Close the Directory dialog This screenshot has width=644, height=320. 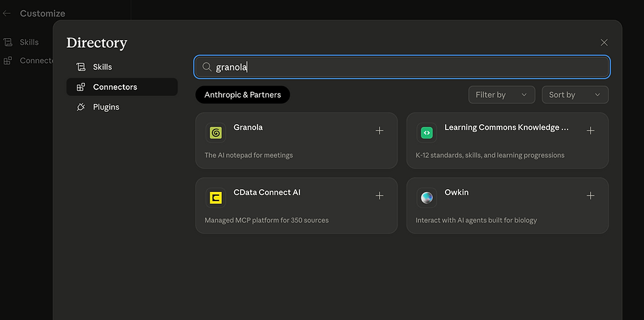[x=604, y=43]
